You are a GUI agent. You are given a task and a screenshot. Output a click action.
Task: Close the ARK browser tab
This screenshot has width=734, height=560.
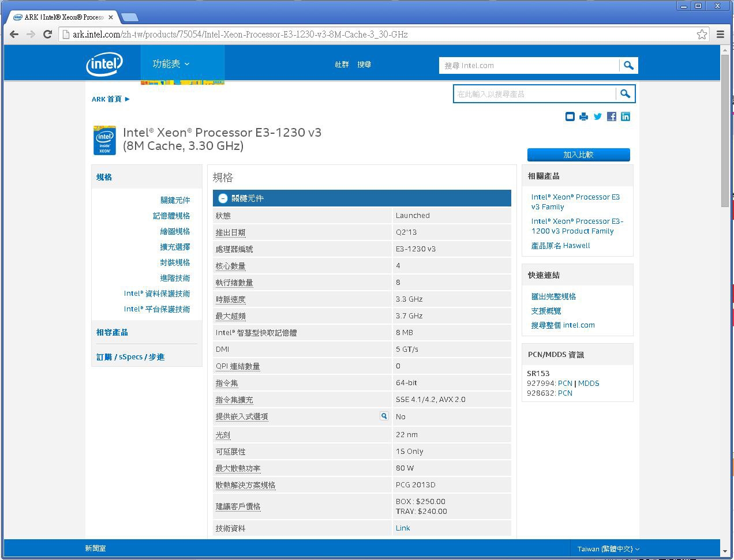(x=111, y=17)
